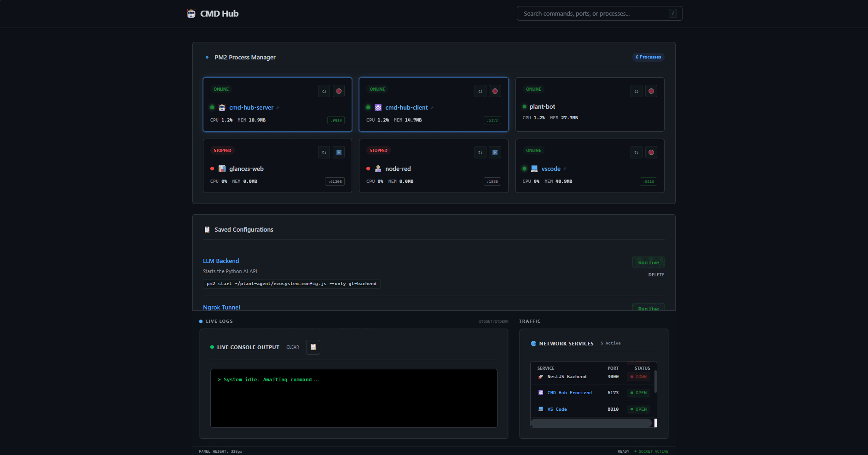
Task: Restart the cmd-hub-server process
Action: pyautogui.click(x=324, y=91)
